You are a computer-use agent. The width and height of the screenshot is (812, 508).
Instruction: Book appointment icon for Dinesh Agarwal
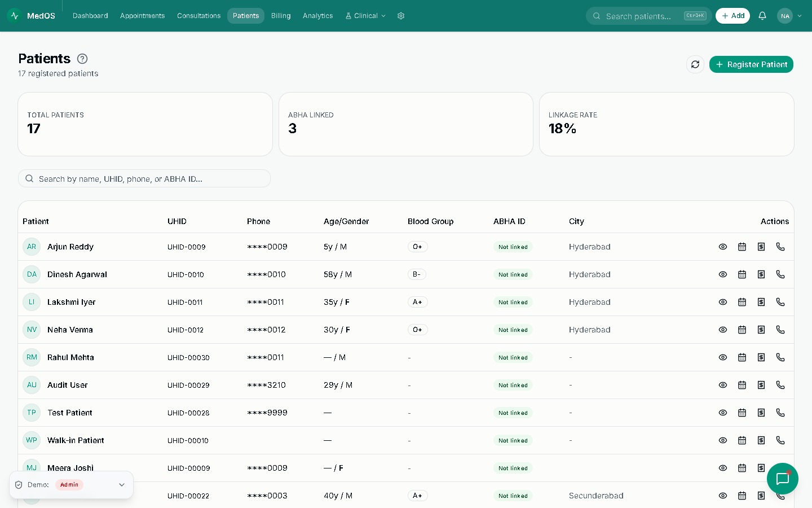click(742, 274)
